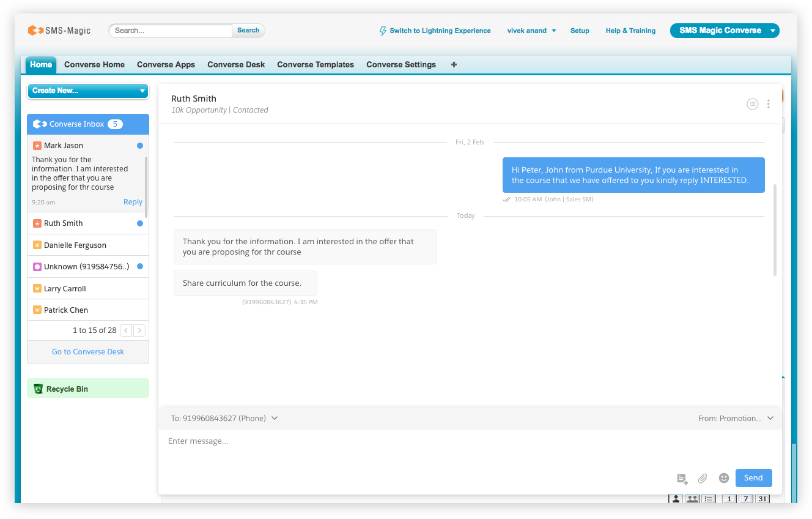Switch calendar to week view (7)

(746, 499)
